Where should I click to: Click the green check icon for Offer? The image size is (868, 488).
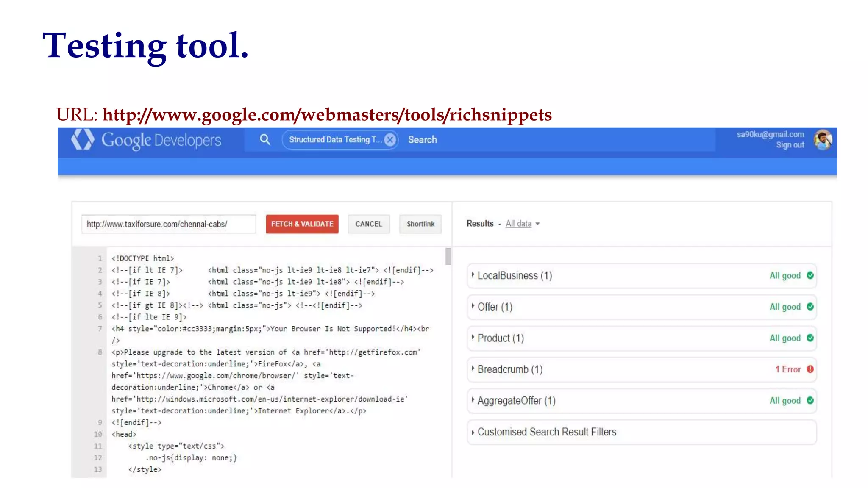(810, 307)
